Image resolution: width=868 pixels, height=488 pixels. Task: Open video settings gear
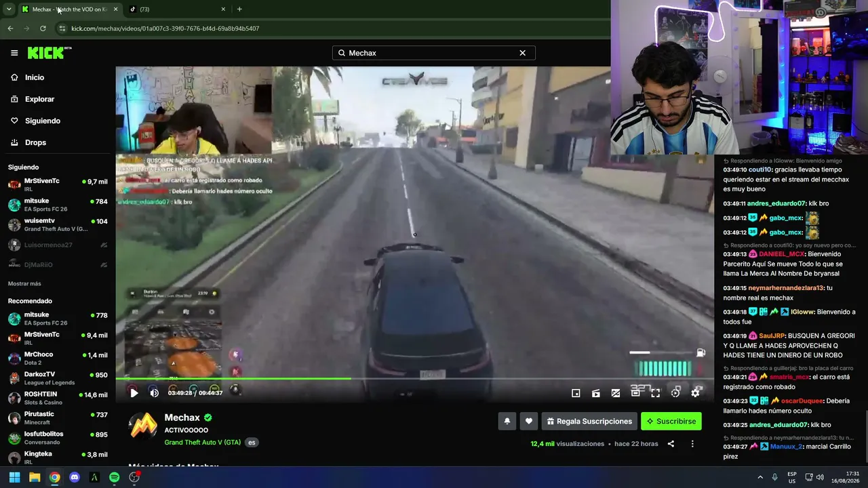[695, 392]
